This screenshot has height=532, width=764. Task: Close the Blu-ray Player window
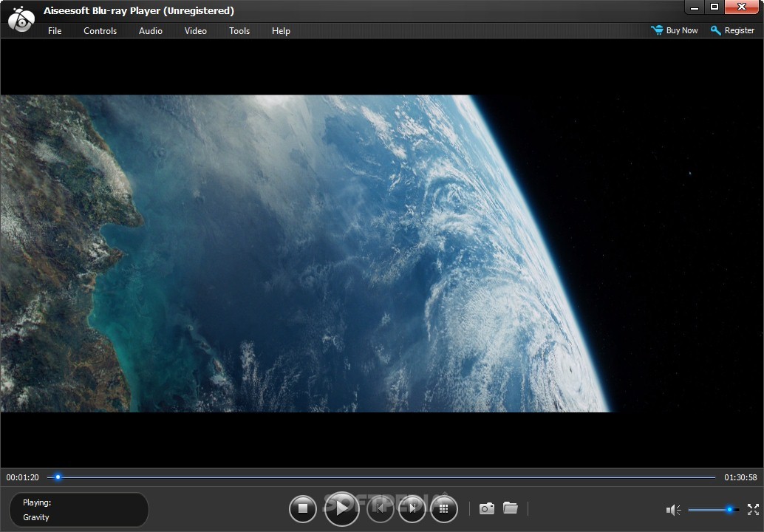[x=742, y=7]
